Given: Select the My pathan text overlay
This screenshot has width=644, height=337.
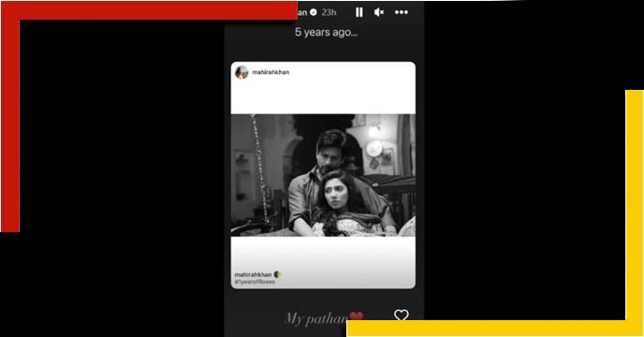Looking at the screenshot, I should click(x=316, y=318).
